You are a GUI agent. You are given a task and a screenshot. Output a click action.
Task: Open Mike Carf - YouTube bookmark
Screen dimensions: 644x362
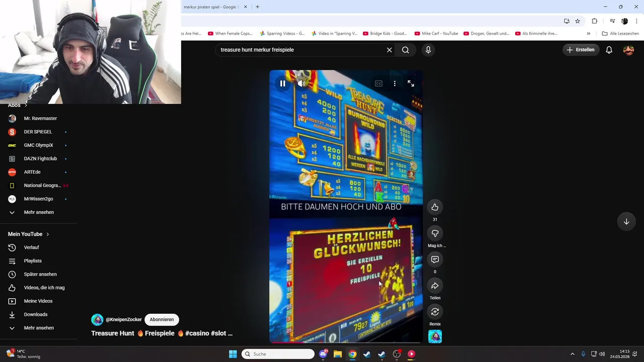click(436, 34)
